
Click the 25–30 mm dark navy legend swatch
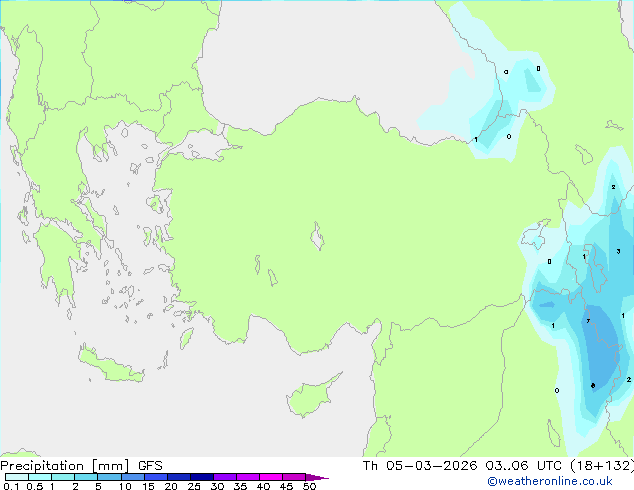pyautogui.click(x=202, y=477)
